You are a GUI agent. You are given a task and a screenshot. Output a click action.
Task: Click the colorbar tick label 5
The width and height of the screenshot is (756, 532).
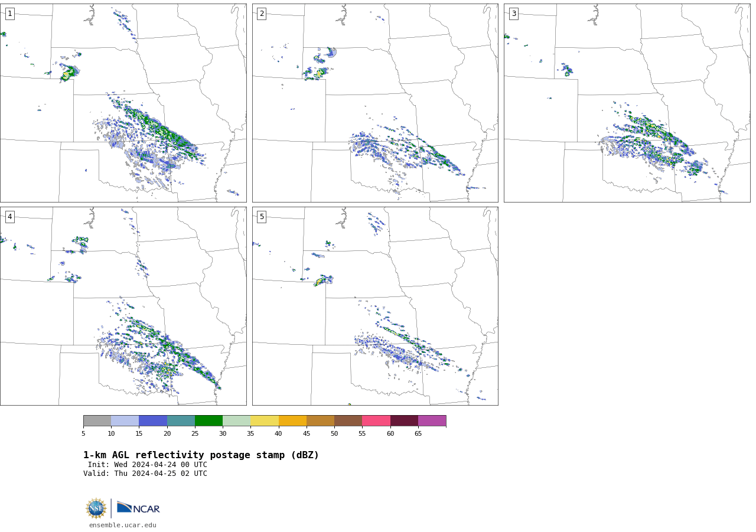click(83, 434)
